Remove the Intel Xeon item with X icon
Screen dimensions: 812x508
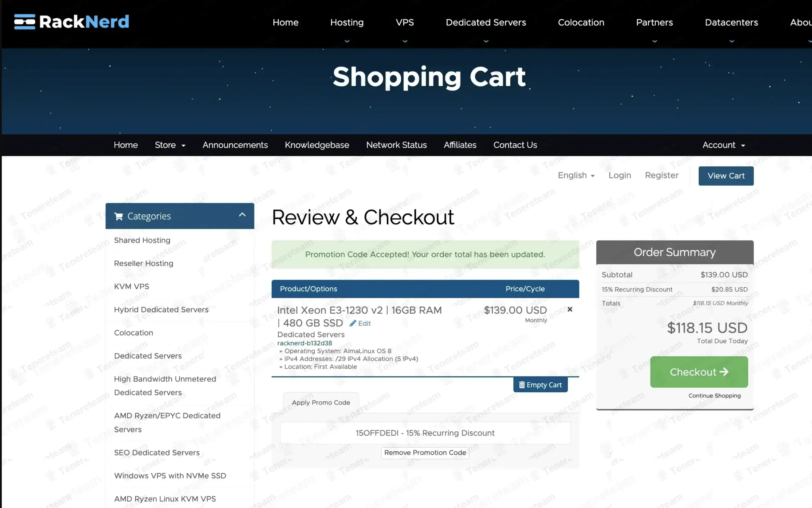click(570, 310)
